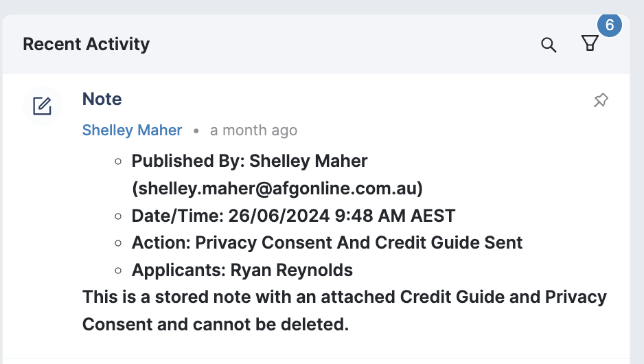Click the Note edit pencil icon

coord(43,106)
